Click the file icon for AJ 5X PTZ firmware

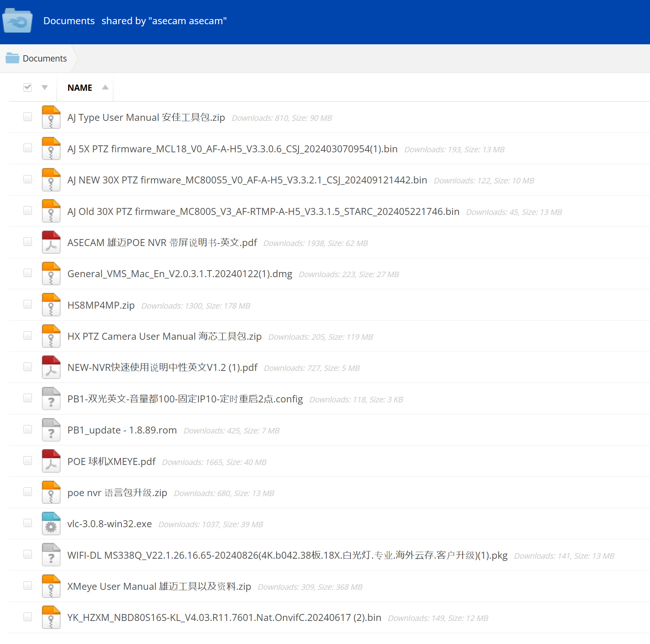click(51, 148)
